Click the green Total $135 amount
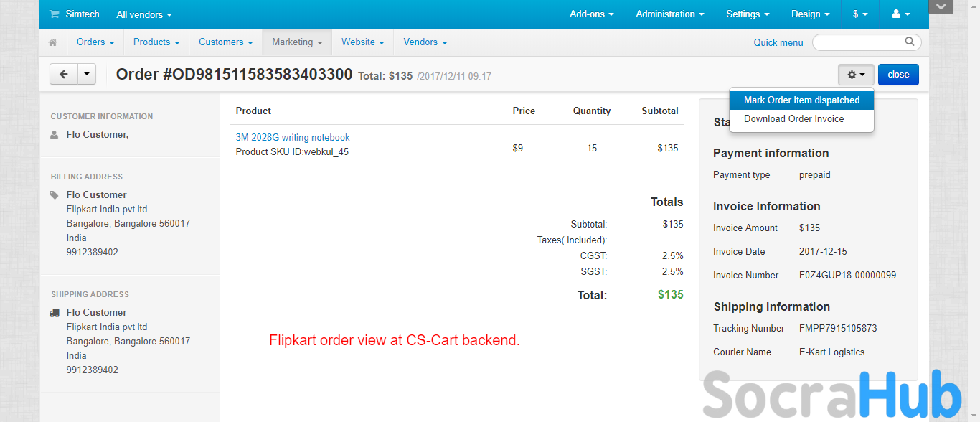 coord(671,295)
